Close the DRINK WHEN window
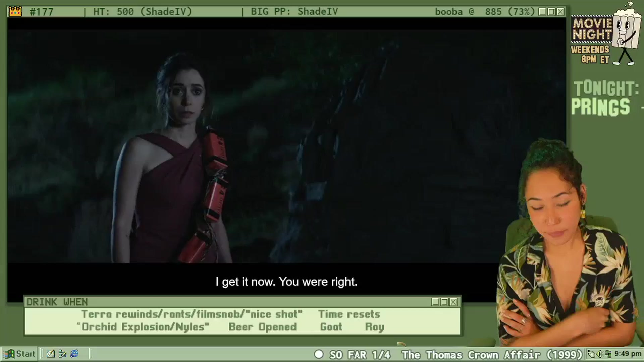This screenshot has height=362, width=644. (x=453, y=302)
